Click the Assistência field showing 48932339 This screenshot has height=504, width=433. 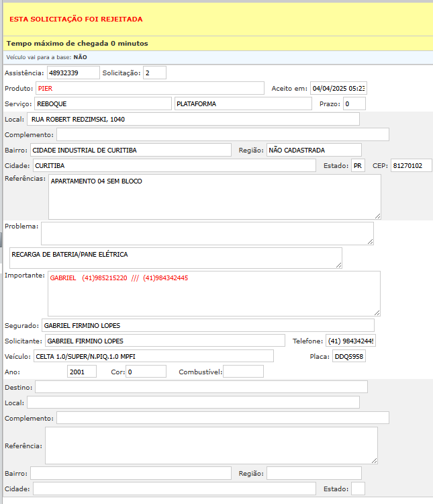pyautogui.click(x=73, y=73)
